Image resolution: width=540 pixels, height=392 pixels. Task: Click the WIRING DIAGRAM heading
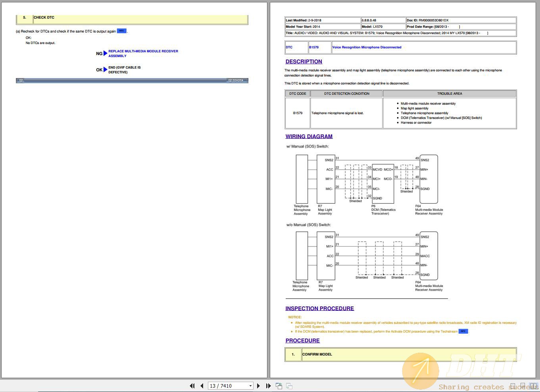tap(309, 136)
